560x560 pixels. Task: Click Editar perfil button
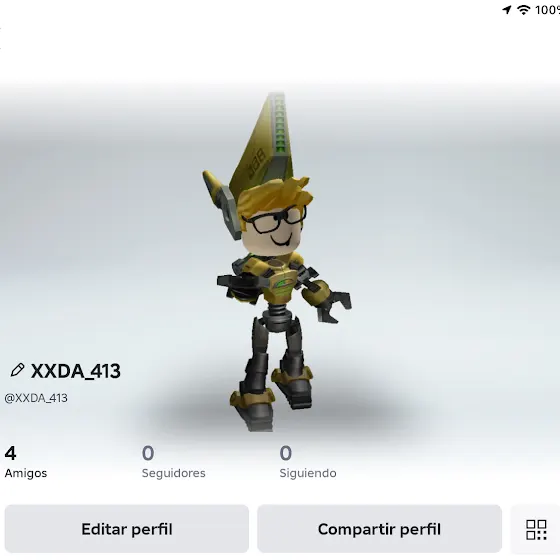[x=127, y=529]
